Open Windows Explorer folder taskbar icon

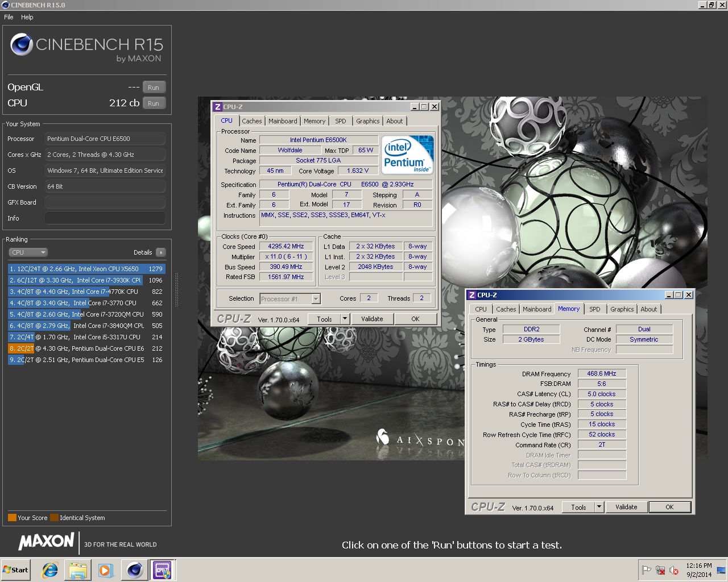[78, 569]
